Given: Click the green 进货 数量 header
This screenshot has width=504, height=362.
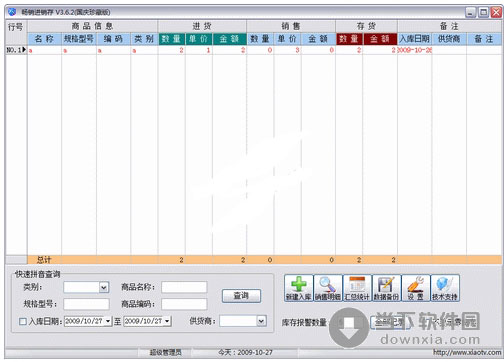Looking at the screenshot, I should (172, 39).
